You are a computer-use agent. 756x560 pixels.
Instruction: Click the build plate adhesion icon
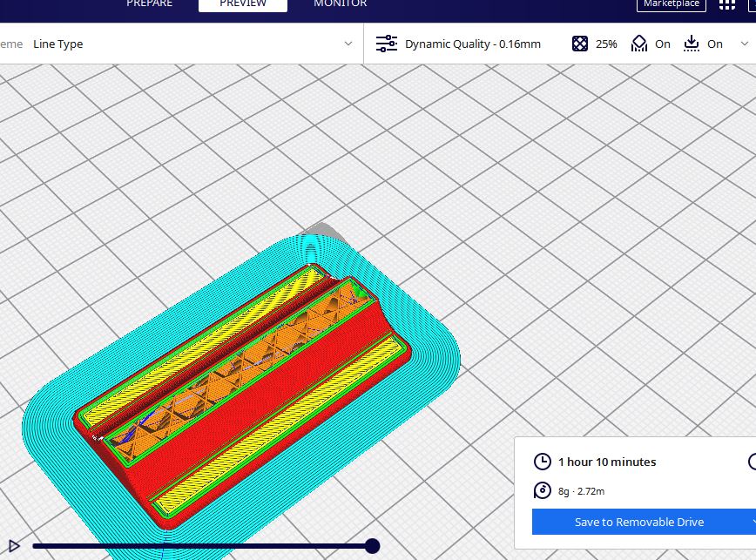pyautogui.click(x=692, y=44)
